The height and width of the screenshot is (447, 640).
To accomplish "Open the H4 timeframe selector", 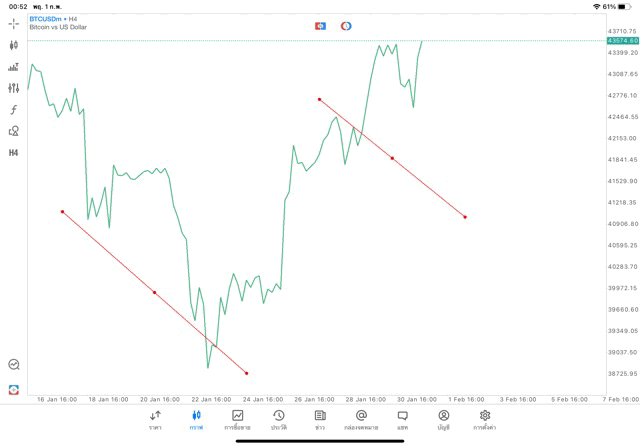I will [14, 153].
